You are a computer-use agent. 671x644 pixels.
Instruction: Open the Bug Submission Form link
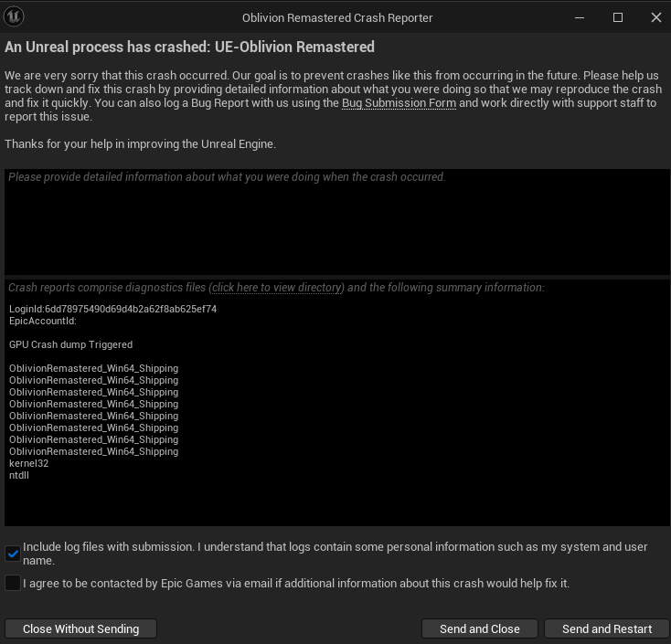coord(399,103)
